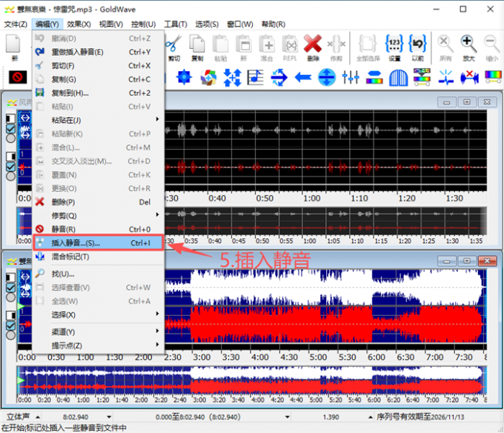Close the bottom sound window with red X
Image resolution: width=504 pixels, height=433 pixels.
[487, 261]
